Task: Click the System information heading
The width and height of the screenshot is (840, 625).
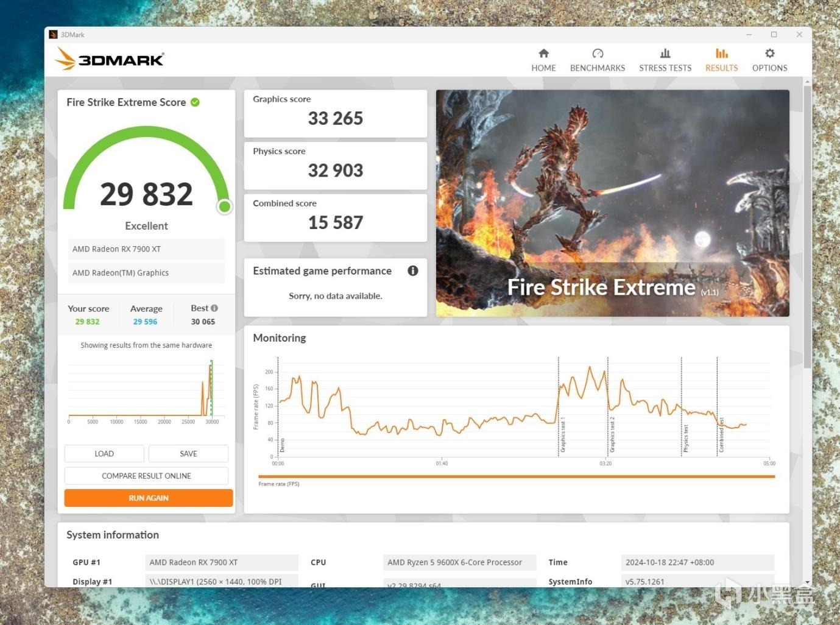Action: pyautogui.click(x=113, y=535)
